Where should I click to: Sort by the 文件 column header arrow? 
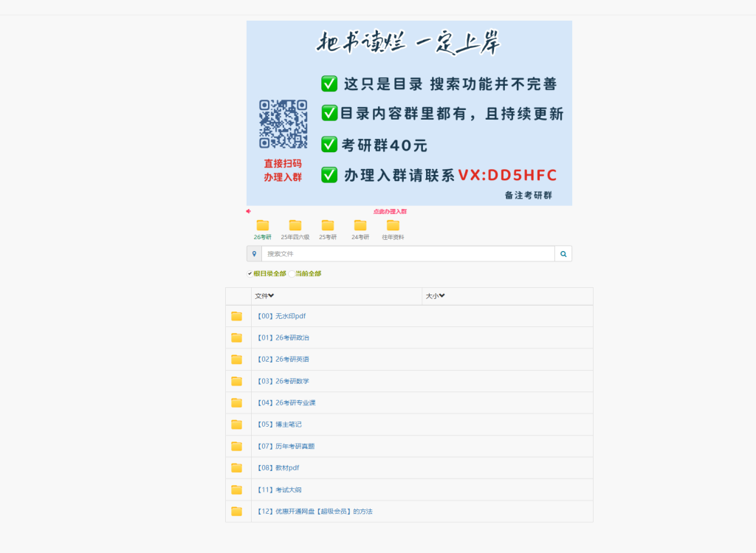(x=272, y=295)
